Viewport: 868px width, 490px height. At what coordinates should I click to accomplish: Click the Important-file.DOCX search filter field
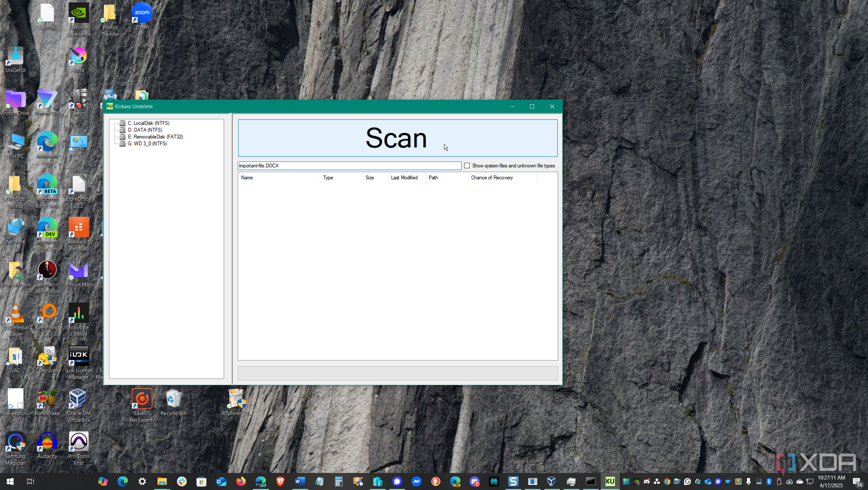pyautogui.click(x=349, y=166)
